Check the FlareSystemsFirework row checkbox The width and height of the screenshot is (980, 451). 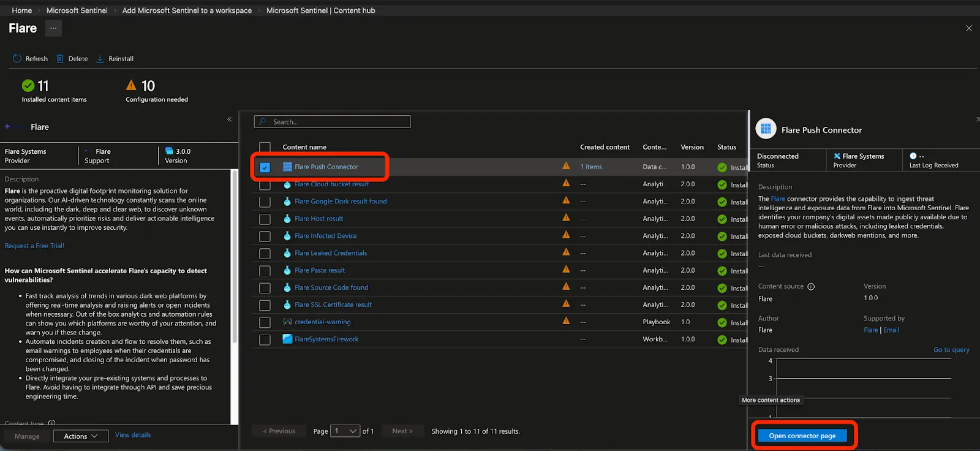click(x=265, y=339)
